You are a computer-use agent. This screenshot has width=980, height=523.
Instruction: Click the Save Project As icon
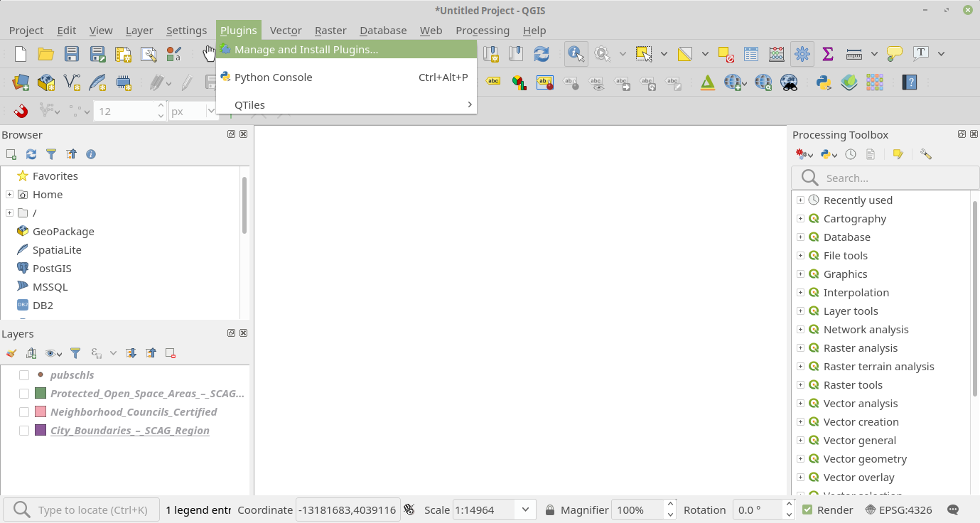[x=97, y=54]
